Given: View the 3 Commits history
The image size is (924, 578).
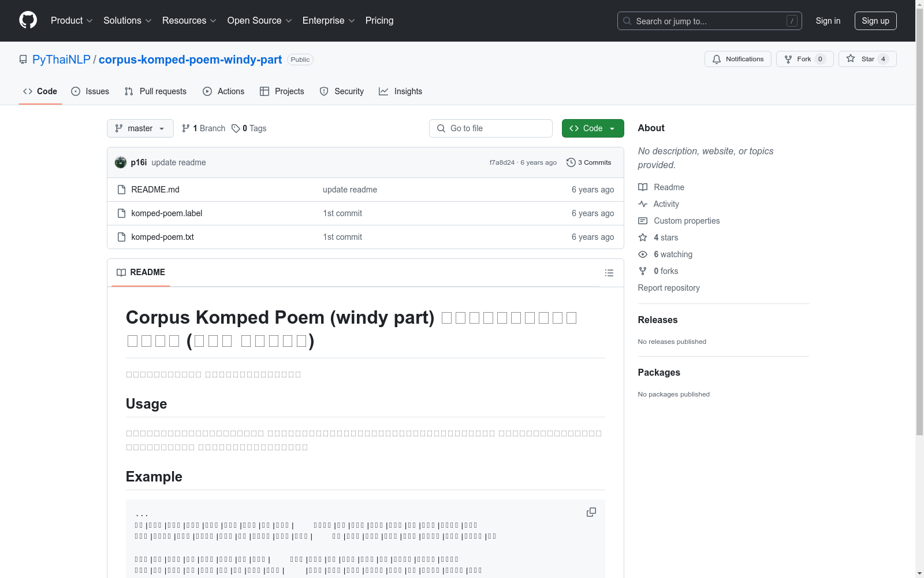Looking at the screenshot, I should point(589,162).
